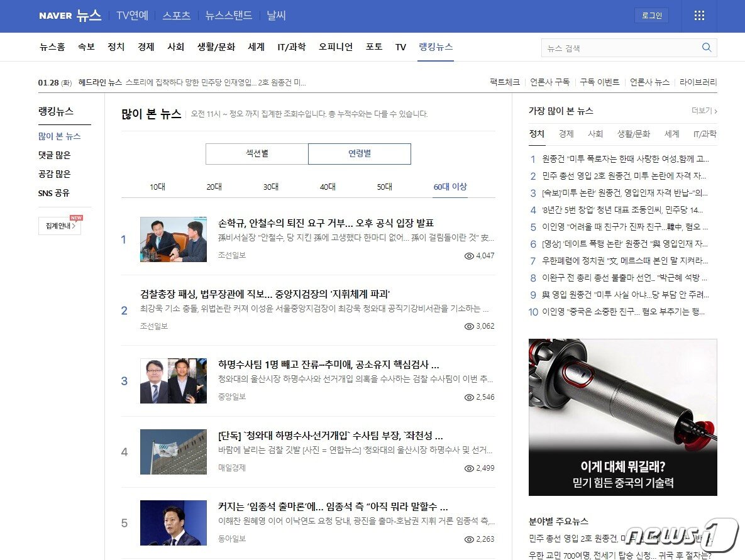Click the view count eye icon showing 4,047
Screen dimensions: 745x560
coord(468,256)
